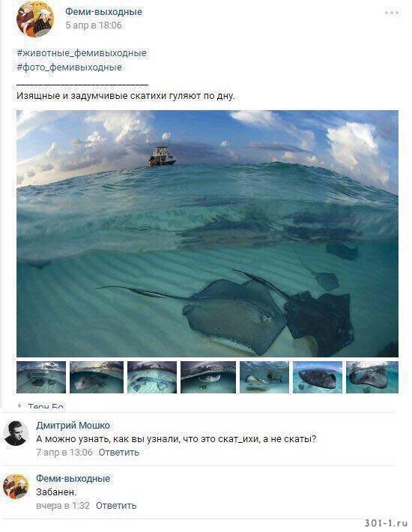
Task: Open the post's three-dot options menu
Action: click(x=392, y=13)
